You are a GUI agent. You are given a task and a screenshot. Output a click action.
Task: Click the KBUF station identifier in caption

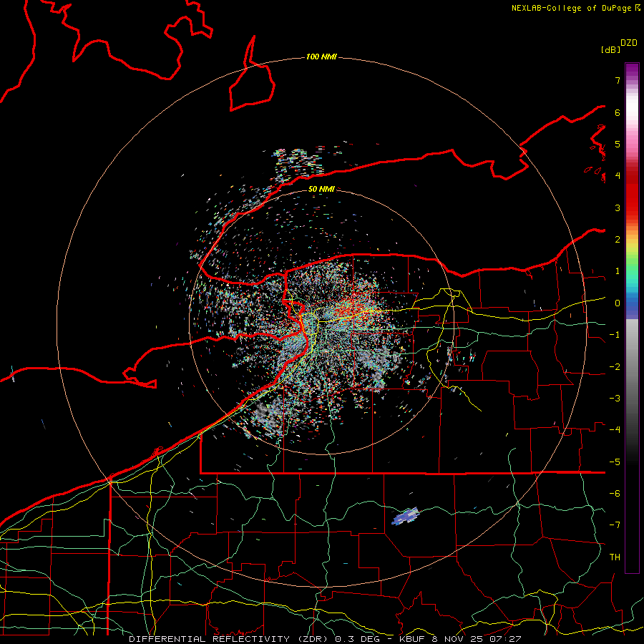click(x=411, y=639)
